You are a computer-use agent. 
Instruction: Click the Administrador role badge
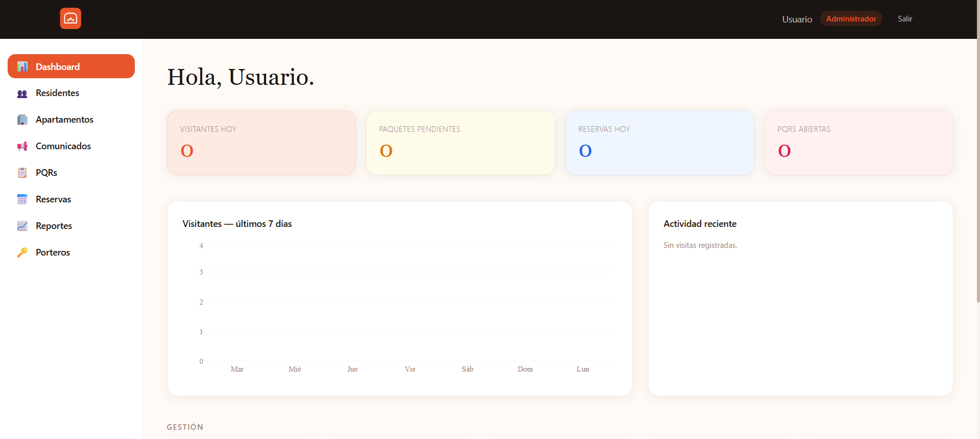coord(851,19)
